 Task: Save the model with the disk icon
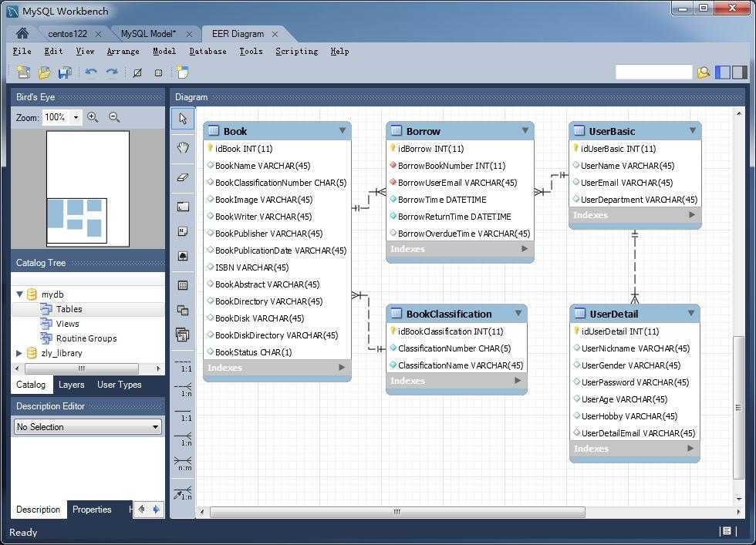click(x=65, y=72)
